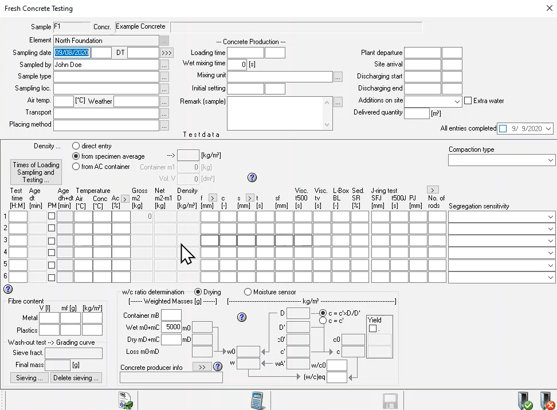The image size is (557, 410).
Task: Click the browse button next to Transport field
Action: pyautogui.click(x=164, y=113)
